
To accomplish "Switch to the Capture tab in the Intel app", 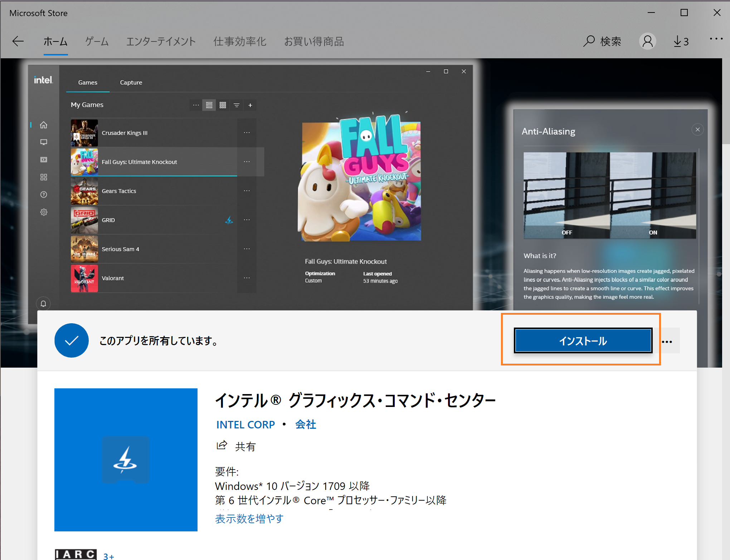I will [131, 82].
